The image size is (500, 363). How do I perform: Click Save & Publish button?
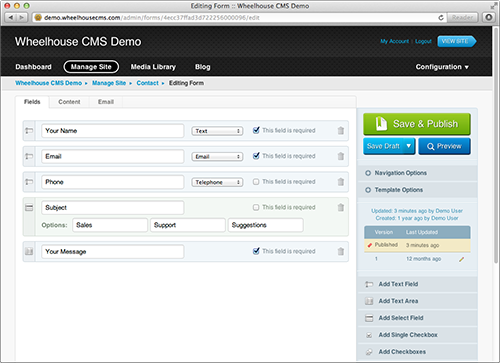(x=417, y=124)
